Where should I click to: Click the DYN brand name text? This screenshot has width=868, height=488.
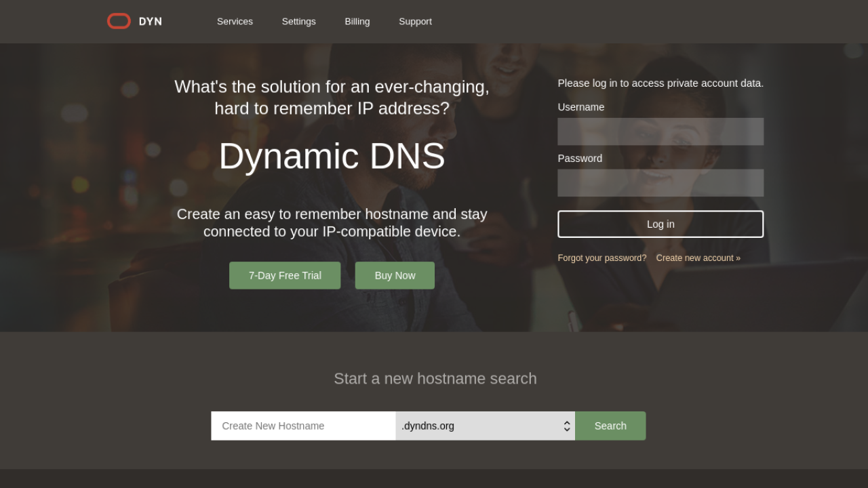coord(151,21)
